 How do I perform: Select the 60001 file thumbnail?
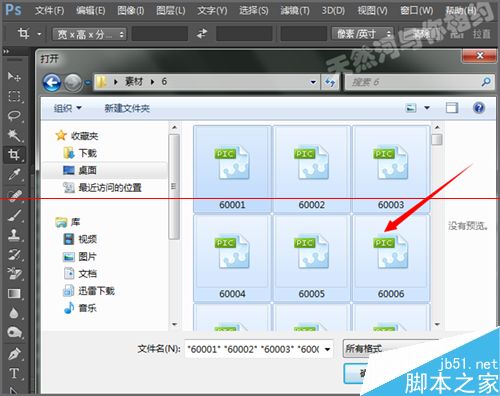(232, 169)
